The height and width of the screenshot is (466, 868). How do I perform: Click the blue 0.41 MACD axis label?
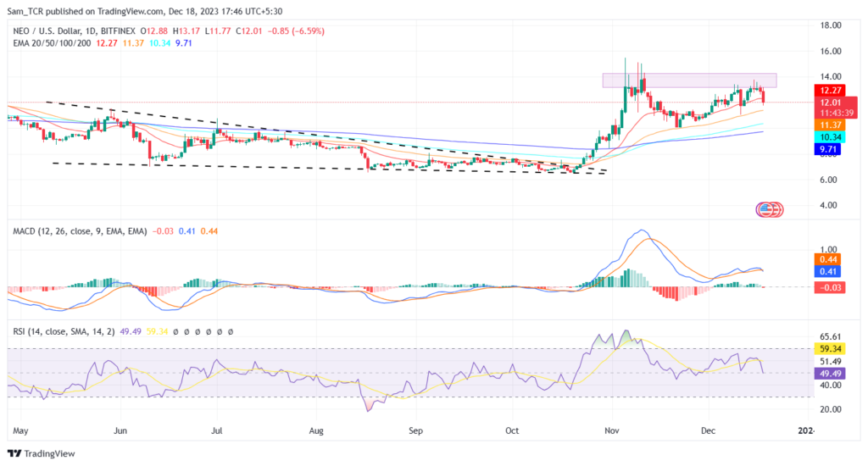(x=828, y=272)
